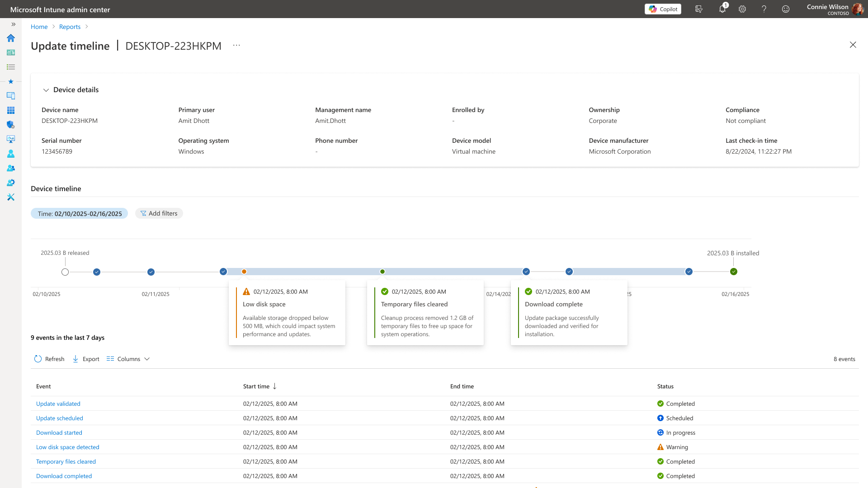Click the Scheduled status text

(679, 418)
